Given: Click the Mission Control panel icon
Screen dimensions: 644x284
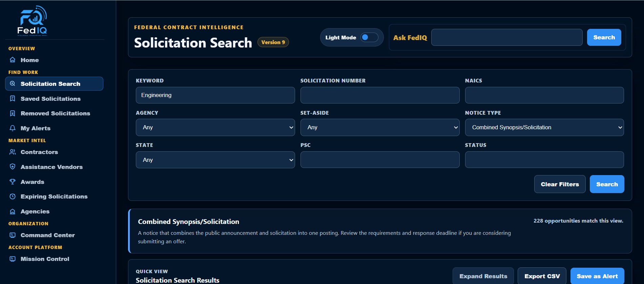Looking at the screenshot, I should click(13, 259).
